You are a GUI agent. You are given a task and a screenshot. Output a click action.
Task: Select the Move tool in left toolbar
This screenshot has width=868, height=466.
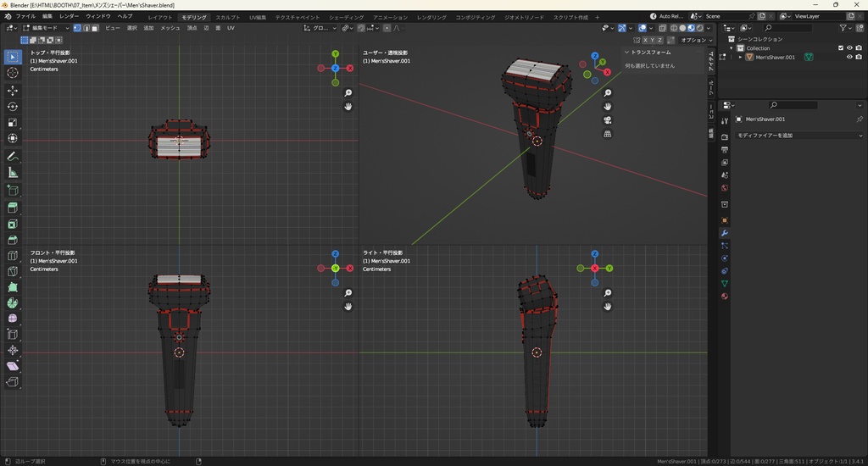[x=13, y=90]
